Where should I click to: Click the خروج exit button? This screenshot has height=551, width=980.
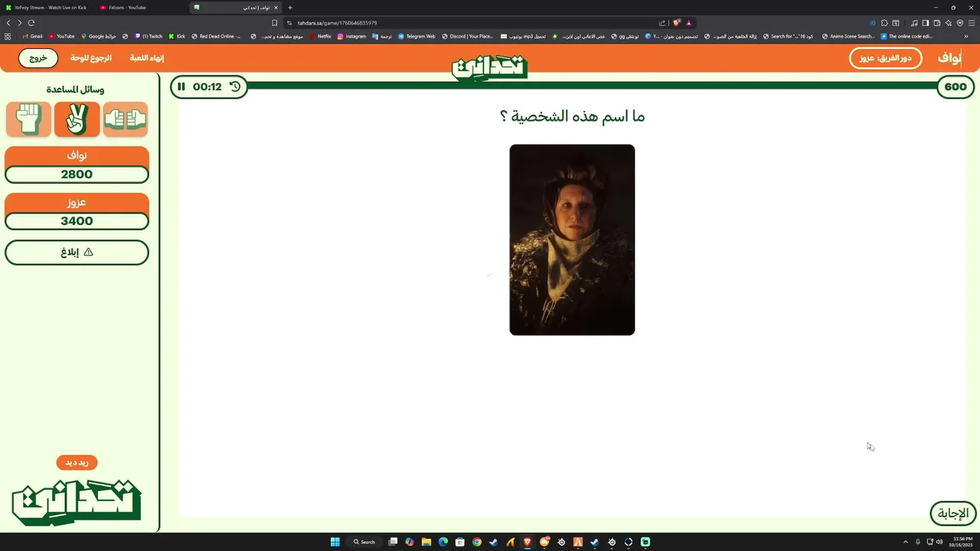pyautogui.click(x=38, y=58)
